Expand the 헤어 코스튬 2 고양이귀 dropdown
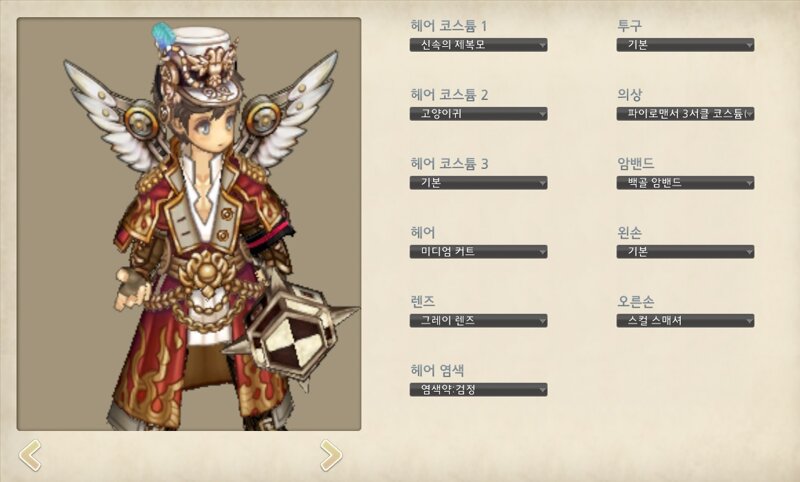The height and width of the screenshot is (482, 800). [479, 114]
